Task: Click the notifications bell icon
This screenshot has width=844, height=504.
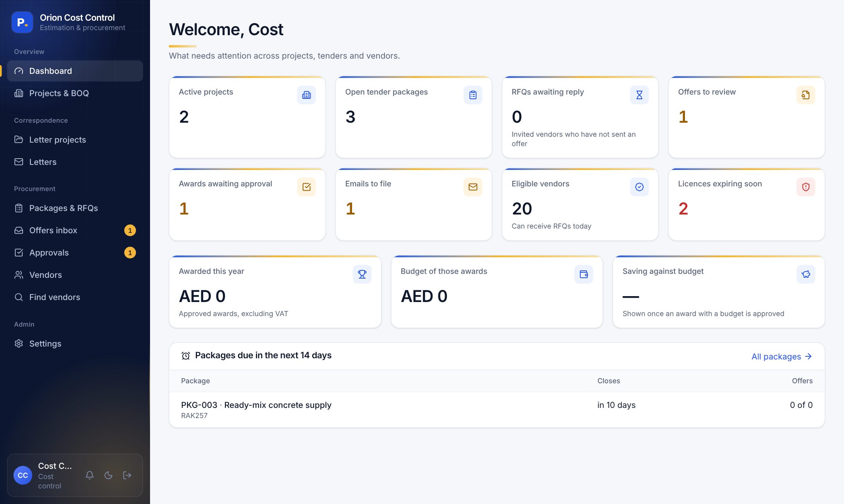Action: [89, 475]
